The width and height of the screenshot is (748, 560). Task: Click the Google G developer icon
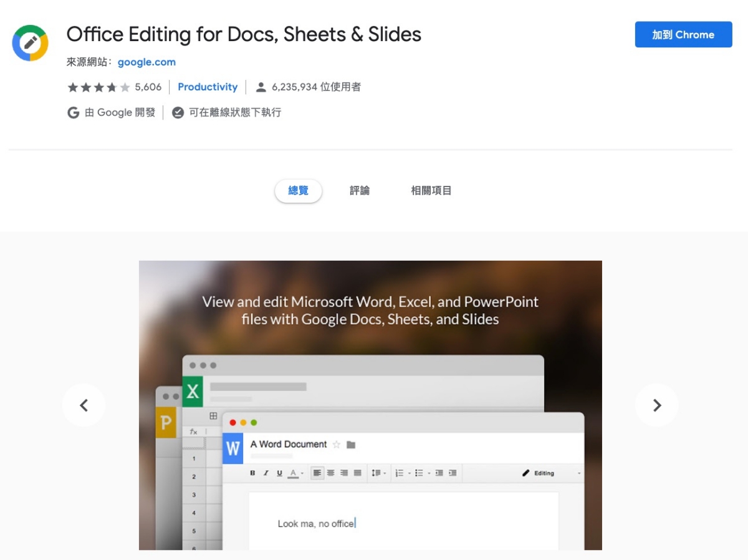(x=74, y=112)
